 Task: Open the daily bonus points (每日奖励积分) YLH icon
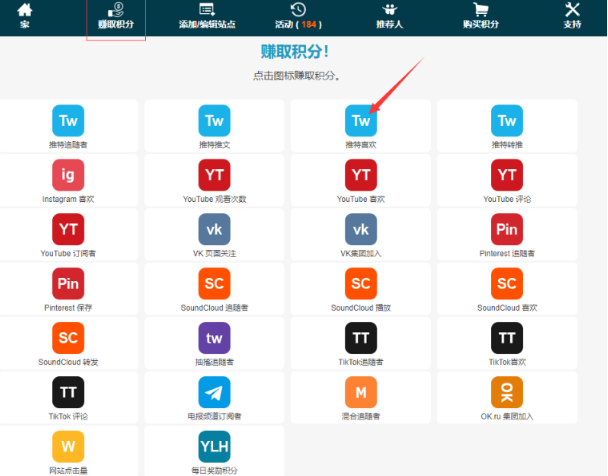pyautogui.click(x=214, y=446)
